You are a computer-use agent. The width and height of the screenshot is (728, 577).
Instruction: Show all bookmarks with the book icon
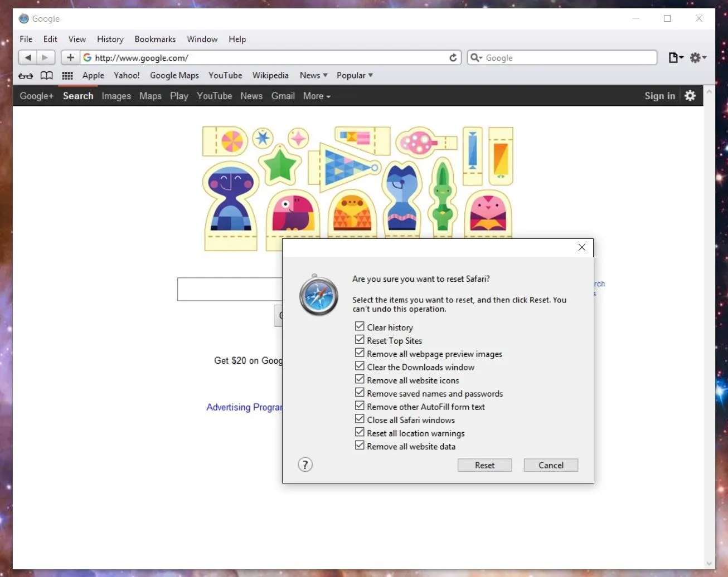click(47, 76)
